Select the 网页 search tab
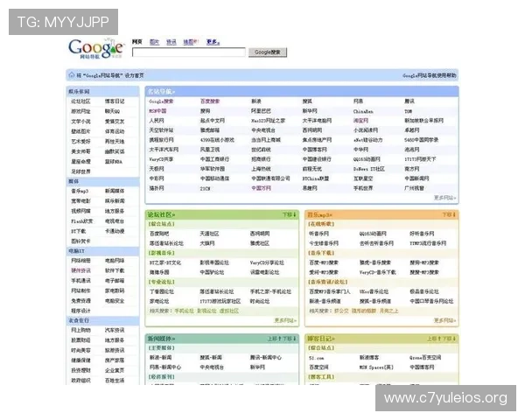The image size is (525, 420). point(137,42)
